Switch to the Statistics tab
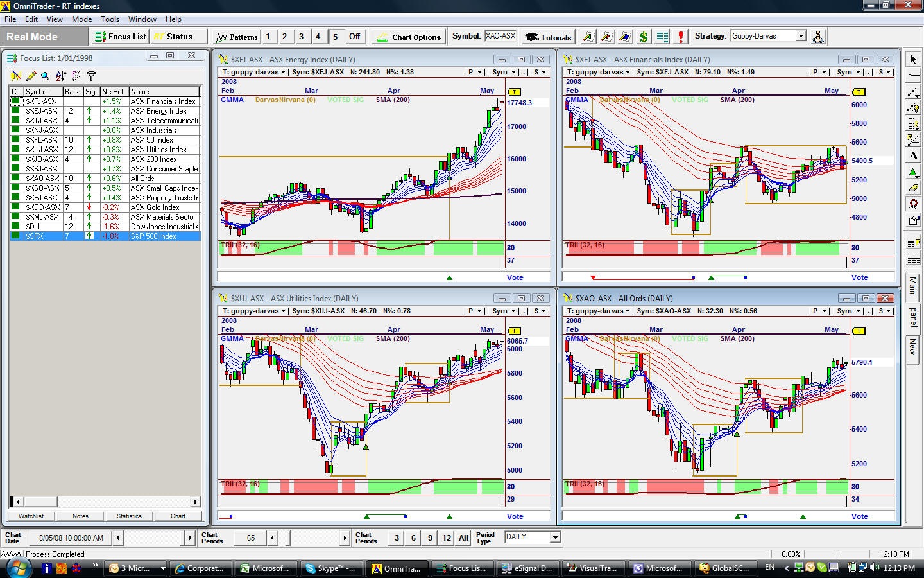 point(129,516)
